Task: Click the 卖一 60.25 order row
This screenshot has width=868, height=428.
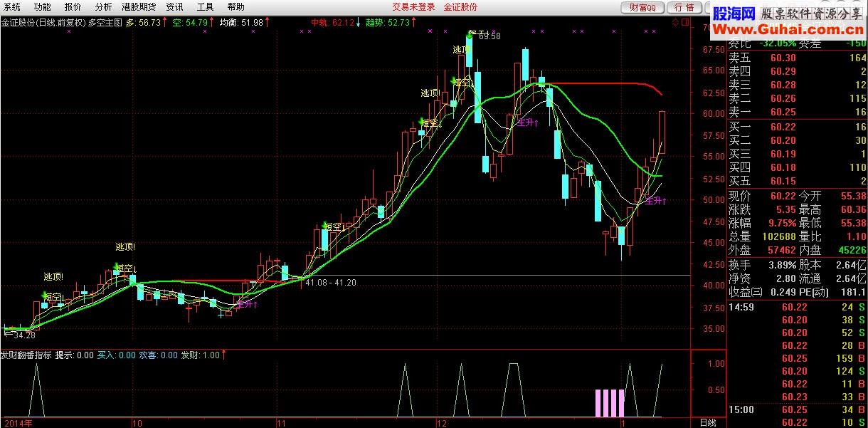Action: click(x=798, y=113)
